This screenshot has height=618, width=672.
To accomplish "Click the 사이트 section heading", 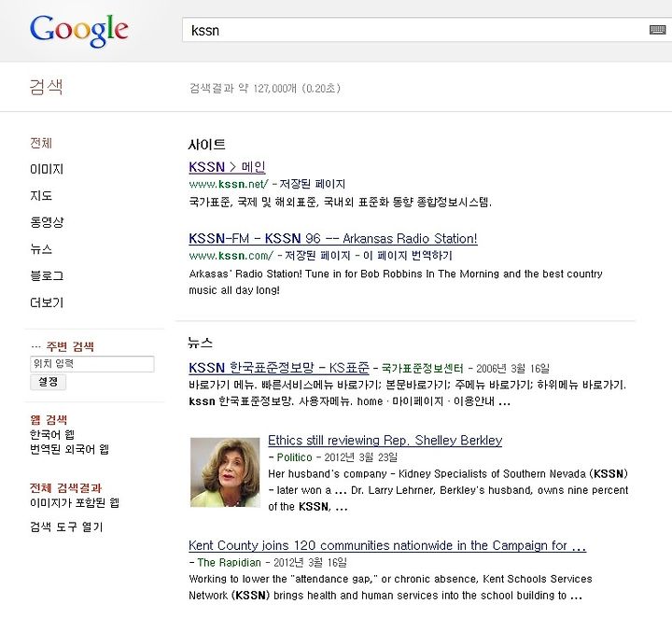I will point(206,145).
